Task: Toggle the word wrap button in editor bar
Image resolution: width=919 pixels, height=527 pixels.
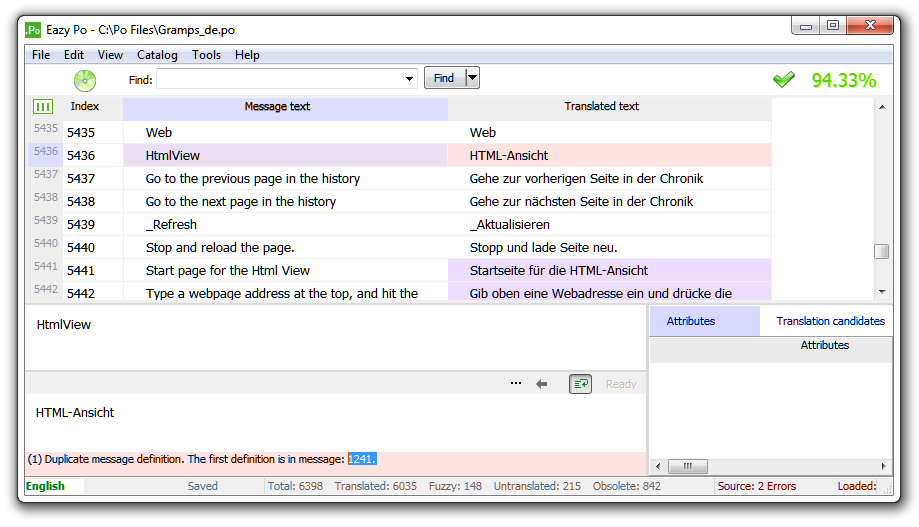Action: point(580,383)
